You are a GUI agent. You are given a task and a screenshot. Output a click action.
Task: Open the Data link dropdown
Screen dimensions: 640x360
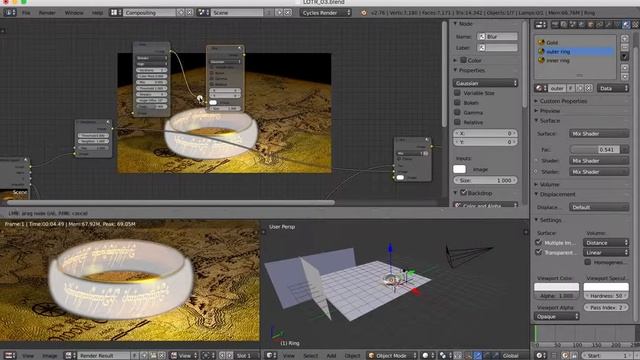pos(613,88)
